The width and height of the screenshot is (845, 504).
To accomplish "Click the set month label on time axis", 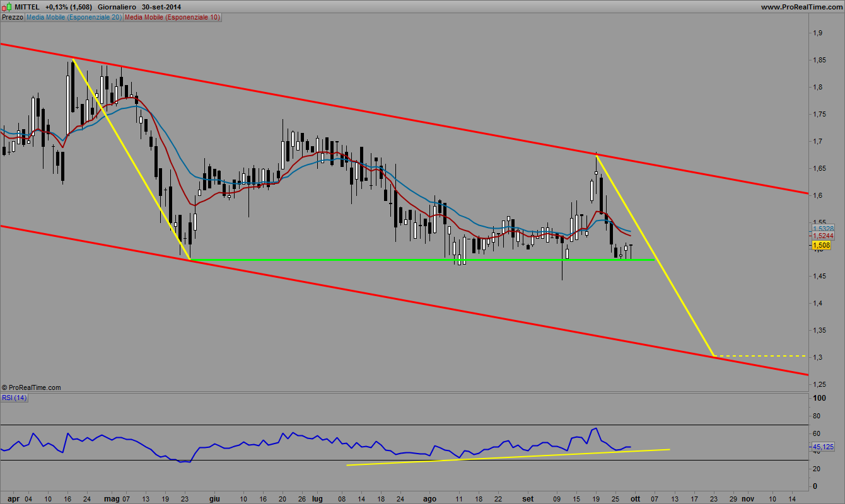I will pyautogui.click(x=528, y=498).
